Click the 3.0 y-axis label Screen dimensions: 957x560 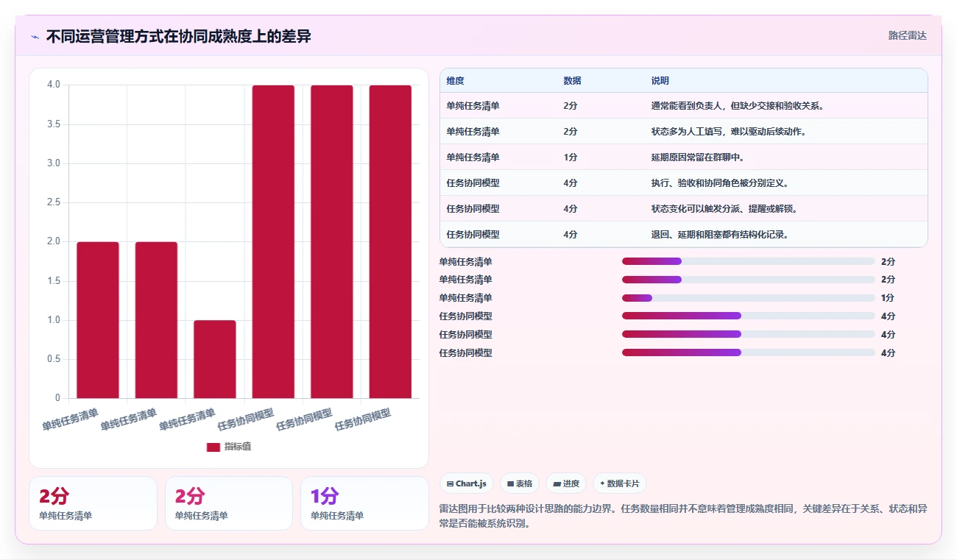pos(54,163)
